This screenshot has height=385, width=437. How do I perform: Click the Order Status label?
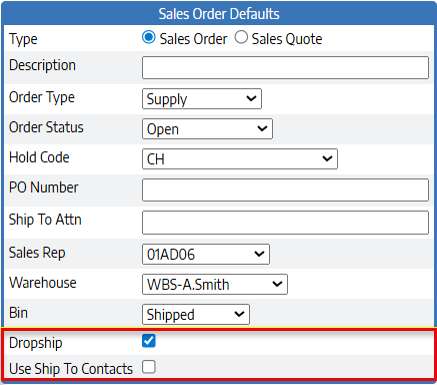point(46,127)
